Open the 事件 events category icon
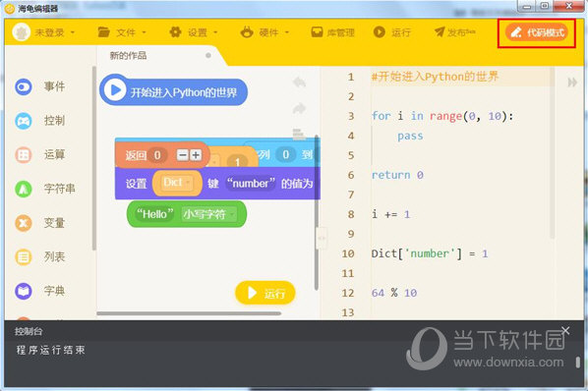The width and height of the screenshot is (588, 391). coord(24,86)
